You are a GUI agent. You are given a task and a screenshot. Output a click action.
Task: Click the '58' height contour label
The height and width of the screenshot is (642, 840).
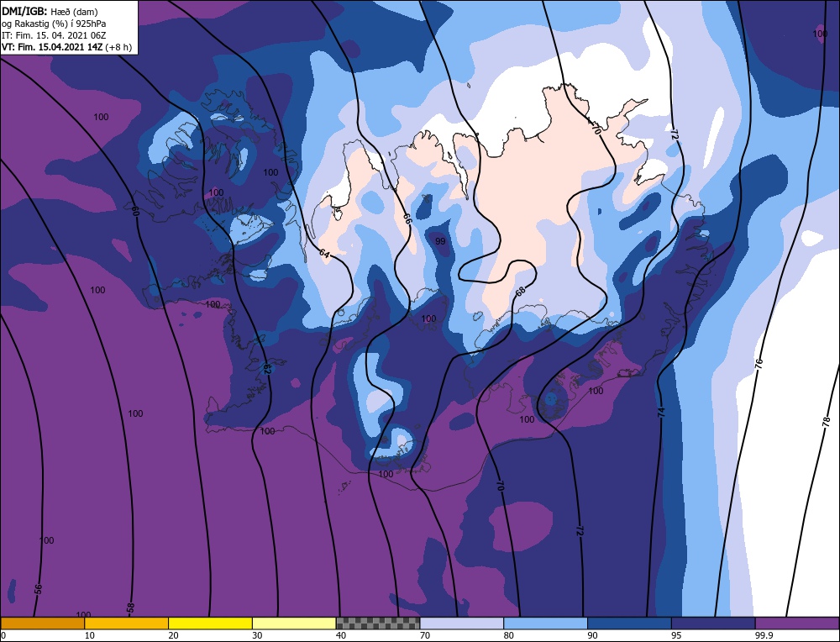[x=131, y=608]
